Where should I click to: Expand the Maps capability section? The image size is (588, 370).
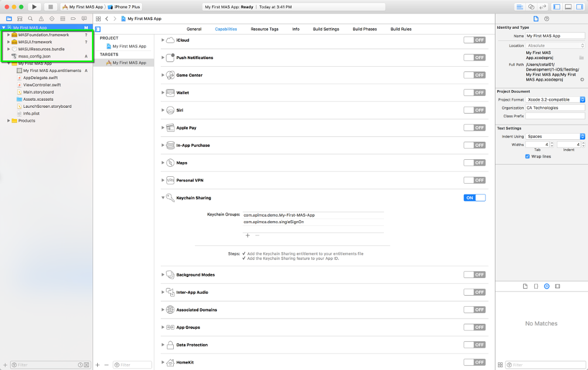tap(163, 163)
